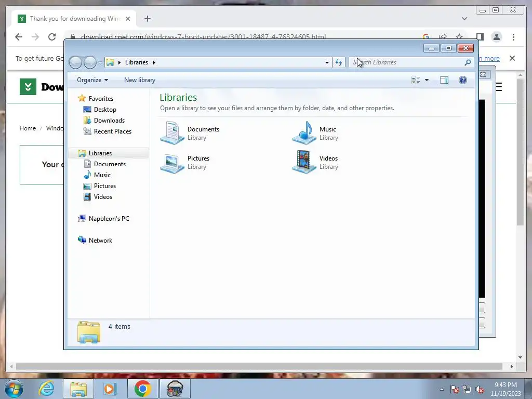This screenshot has height=399, width=532.
Task: Expand the breadcrumb arrow after Libraries
Action: (154, 62)
